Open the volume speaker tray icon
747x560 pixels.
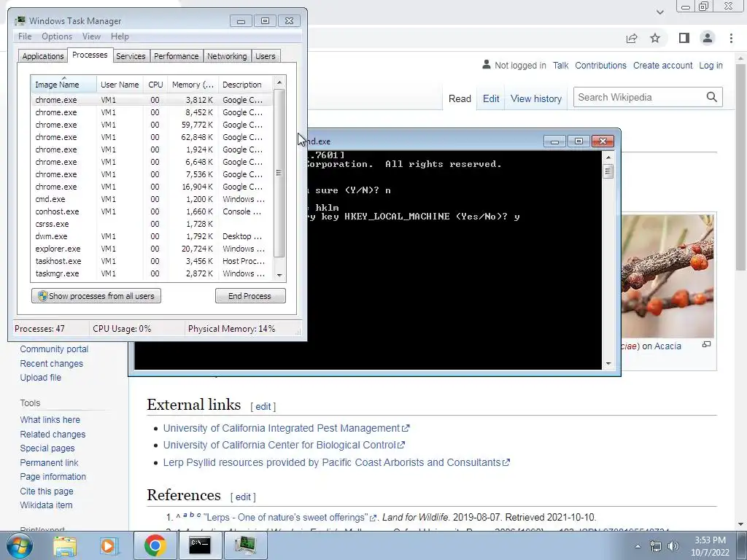pyautogui.click(x=673, y=546)
